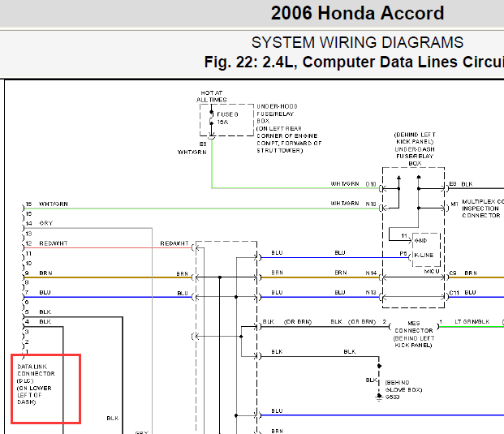504x434 pixels.
Task: Click the 'C9 BRN' terminal label
Action: [x=463, y=273]
